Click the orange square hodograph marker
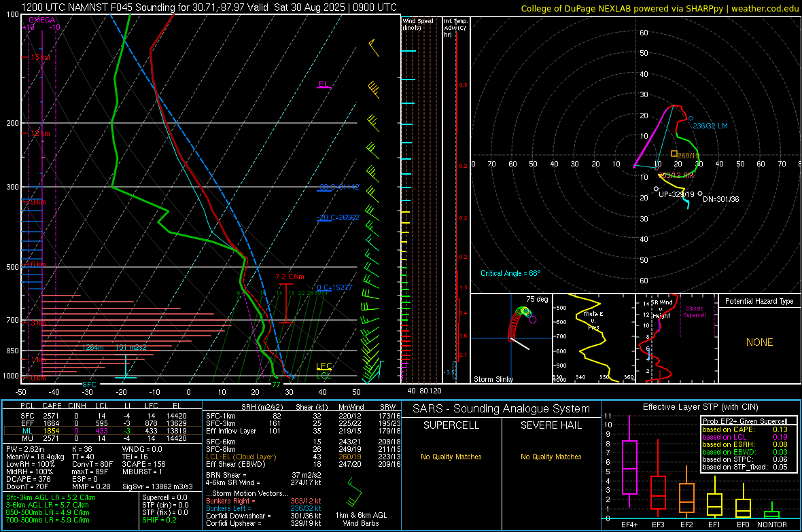The height and width of the screenshot is (532, 802). 674,154
